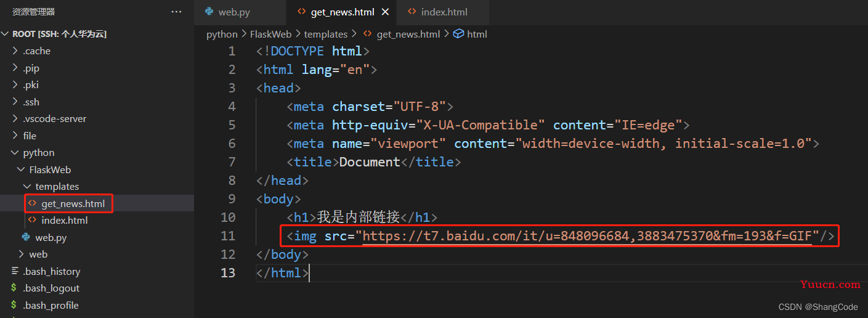Viewport: 868px width, 318px height.
Task: Click the HTML file icon beside index.html in tree
Action: [32, 220]
